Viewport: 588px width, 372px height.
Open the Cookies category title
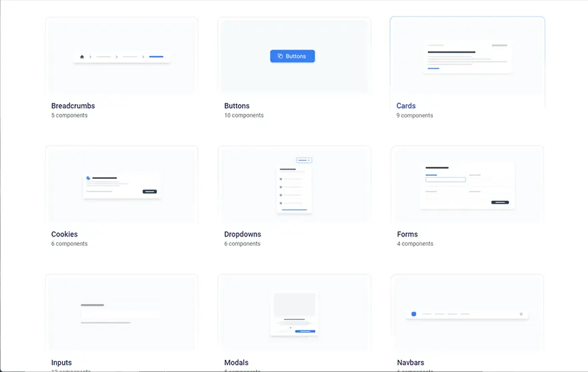point(64,234)
